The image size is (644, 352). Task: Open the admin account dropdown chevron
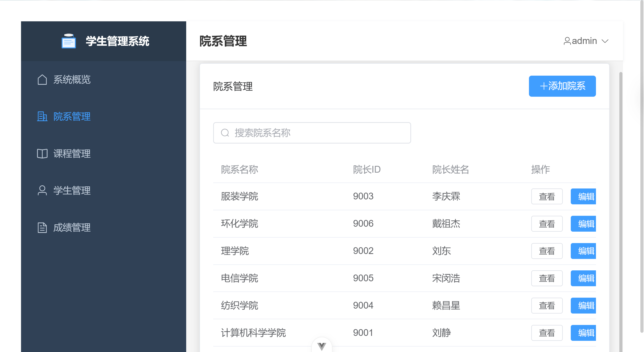click(605, 41)
